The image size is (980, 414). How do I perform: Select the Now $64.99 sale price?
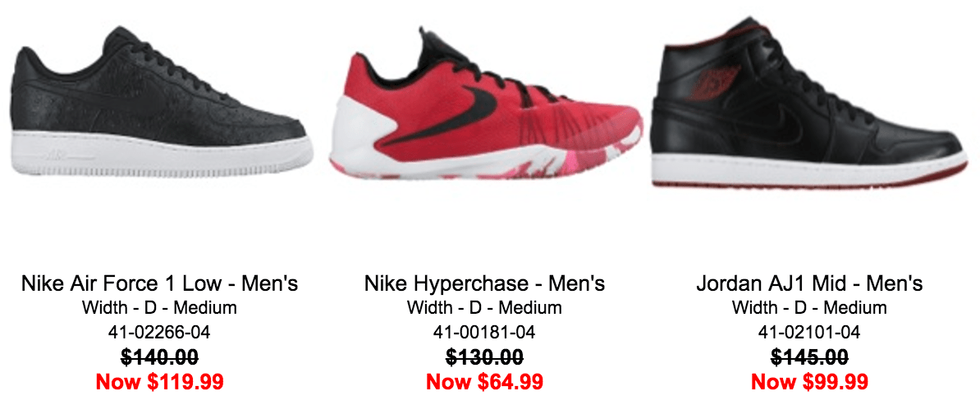pos(484,381)
